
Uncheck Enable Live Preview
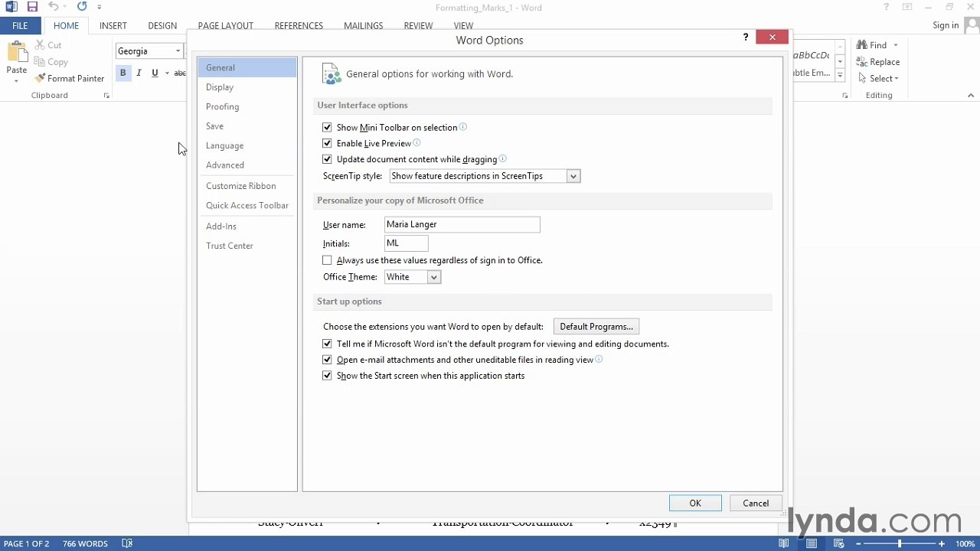(x=327, y=143)
